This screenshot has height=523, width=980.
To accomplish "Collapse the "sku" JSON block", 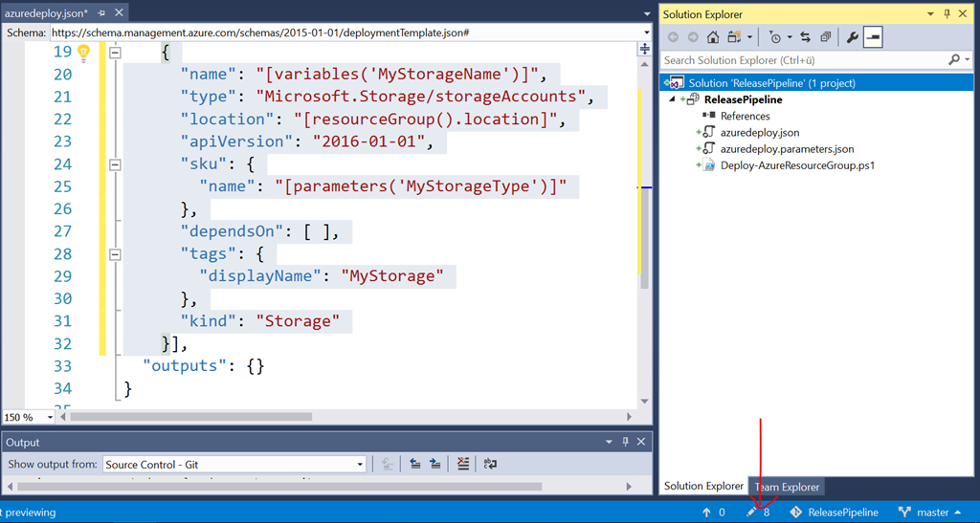I will [x=116, y=164].
